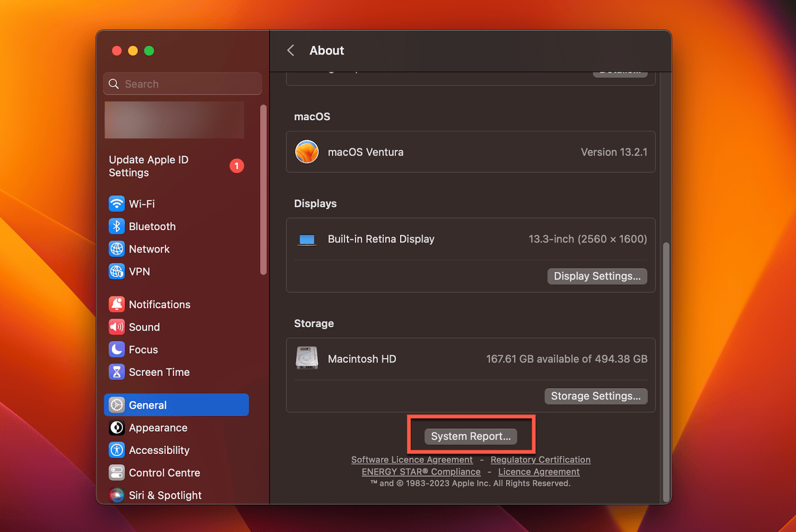Screen dimensions: 796x532
Task: Navigate back using the chevron next to About
Action: tap(291, 50)
